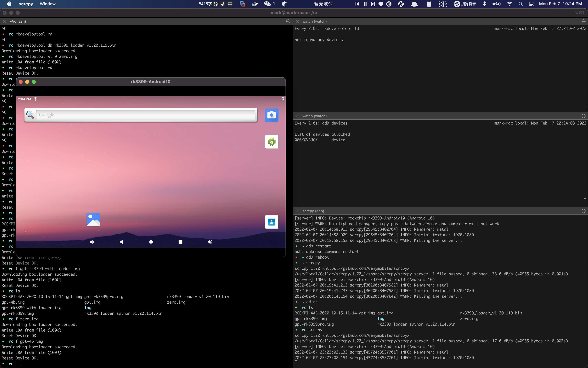
Task: Open the fan control icon in menu bar
Action: (x=401, y=4)
